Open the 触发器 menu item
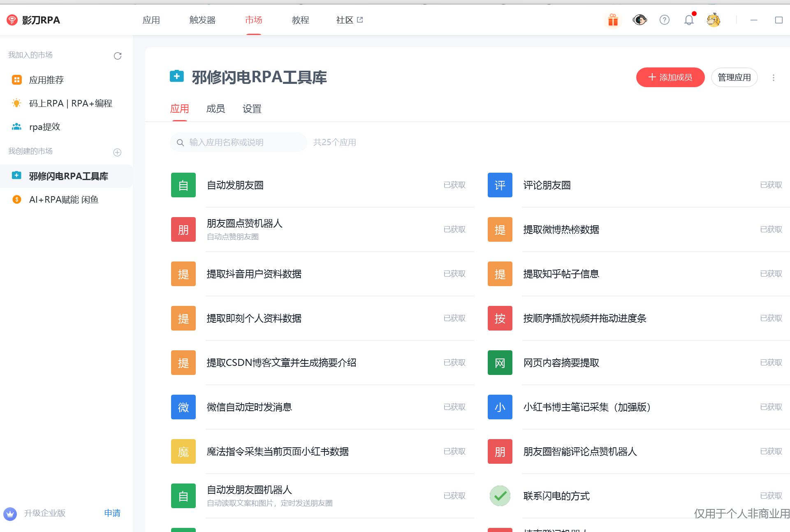 [202, 20]
